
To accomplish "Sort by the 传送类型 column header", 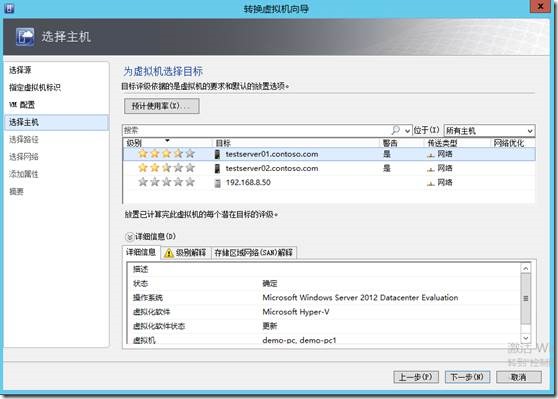I will pyautogui.click(x=457, y=143).
